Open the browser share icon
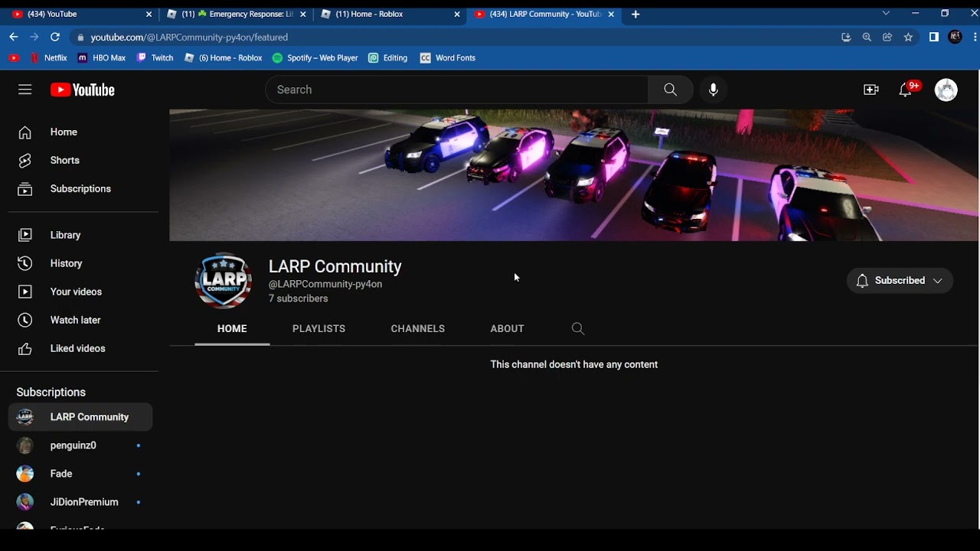Viewport: 980px width, 551px height. click(887, 37)
